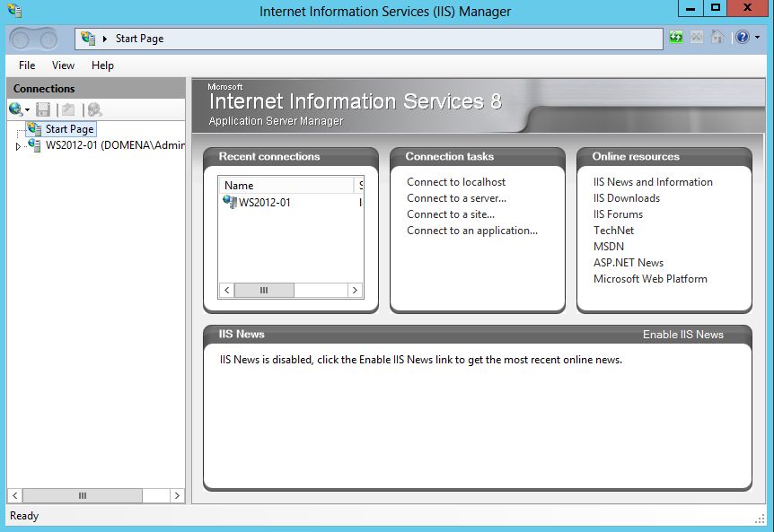Open IIS Forums link
This screenshot has width=774, height=532.
pos(618,214)
